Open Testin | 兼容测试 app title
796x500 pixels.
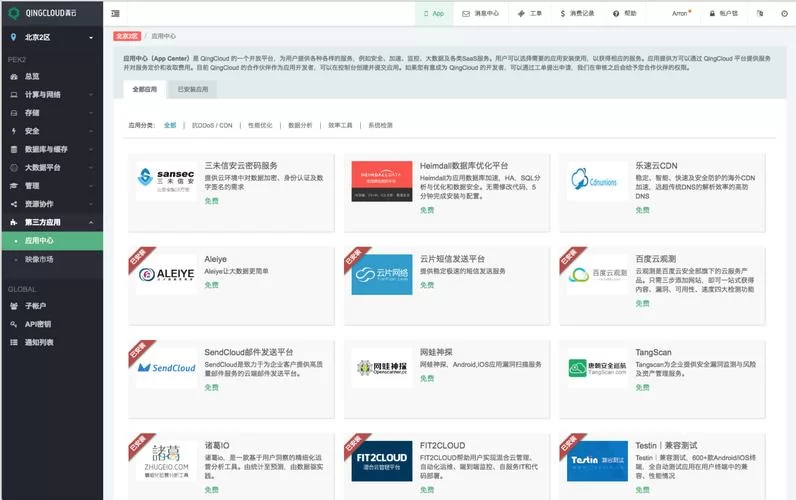(666, 446)
